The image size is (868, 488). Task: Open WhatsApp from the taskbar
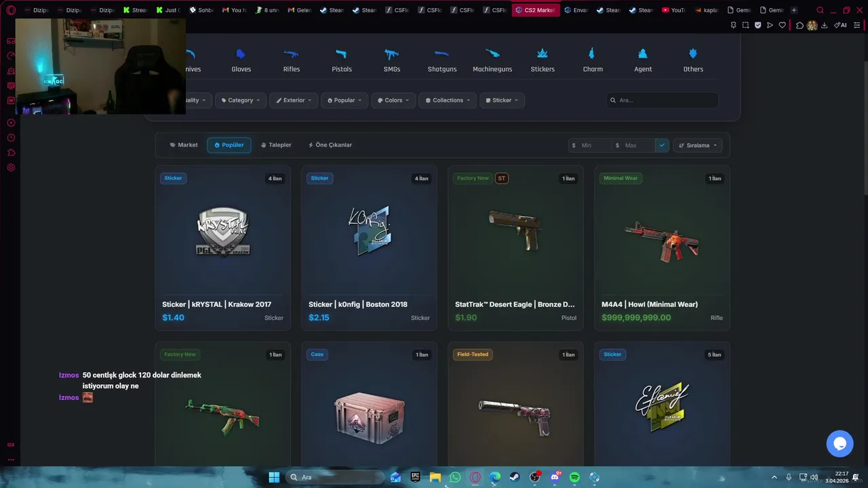tap(455, 477)
